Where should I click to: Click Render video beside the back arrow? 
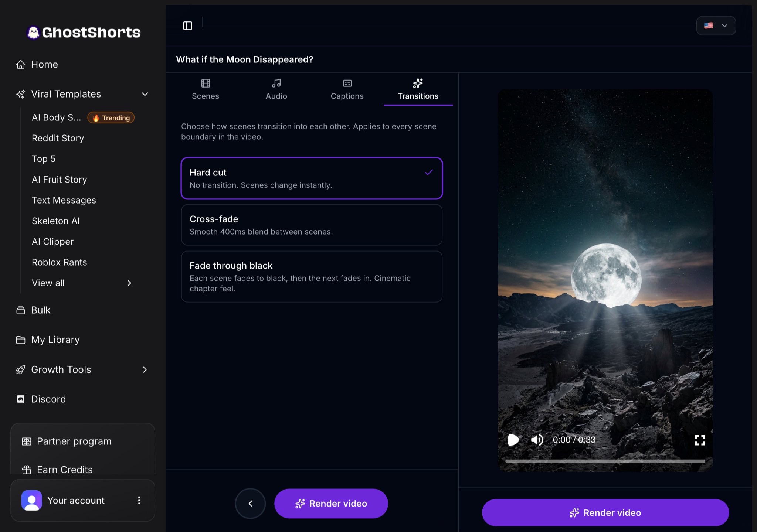pos(331,504)
